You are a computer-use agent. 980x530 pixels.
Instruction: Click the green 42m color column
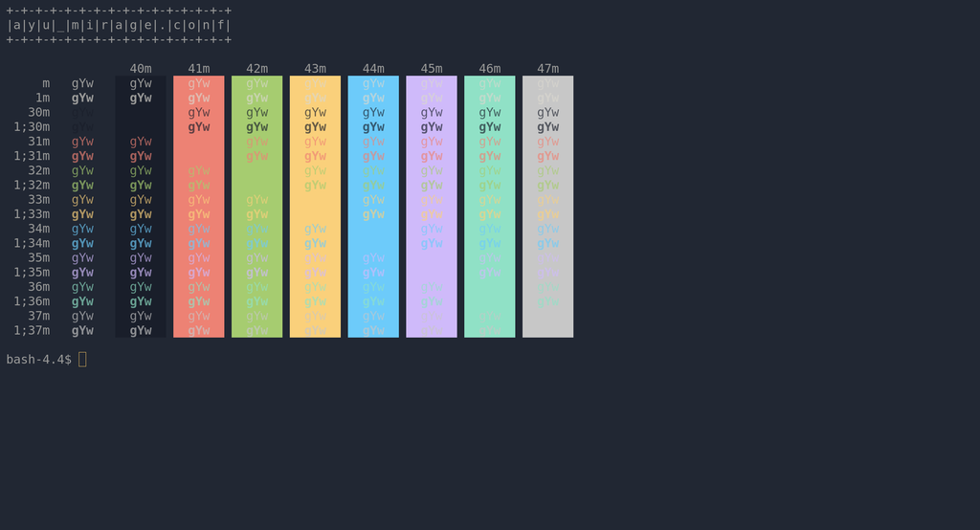point(256,207)
